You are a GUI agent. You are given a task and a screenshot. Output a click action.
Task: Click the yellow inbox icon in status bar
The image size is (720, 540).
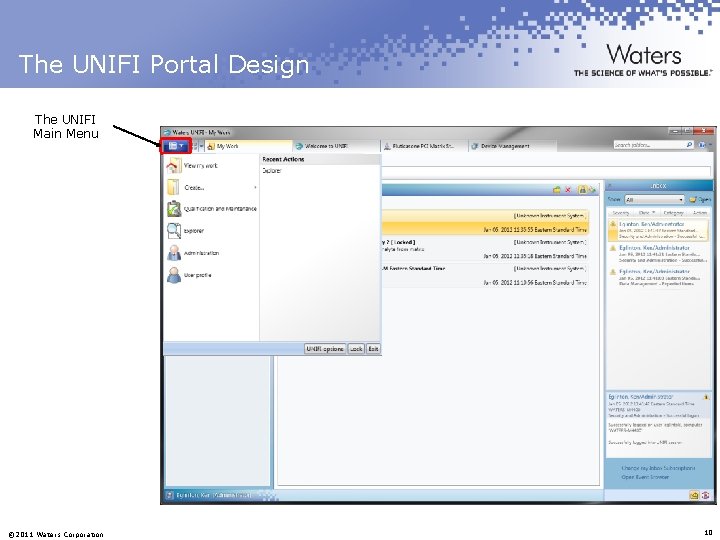click(694, 495)
